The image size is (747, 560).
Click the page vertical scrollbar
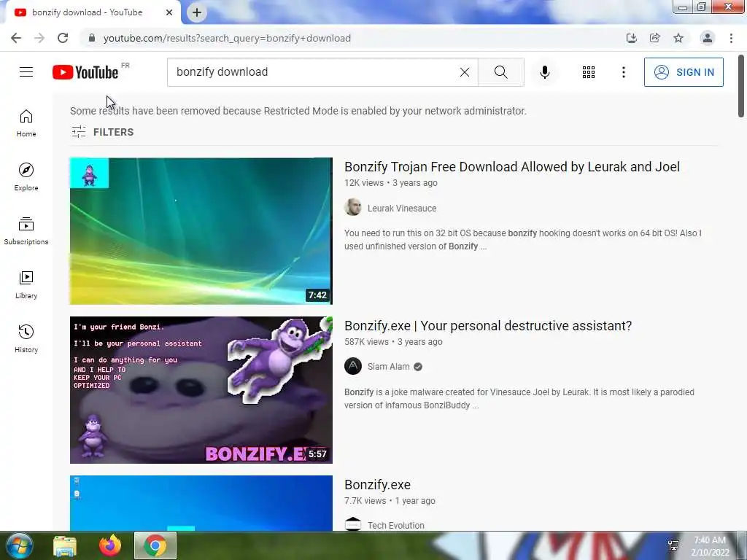[x=741, y=86]
